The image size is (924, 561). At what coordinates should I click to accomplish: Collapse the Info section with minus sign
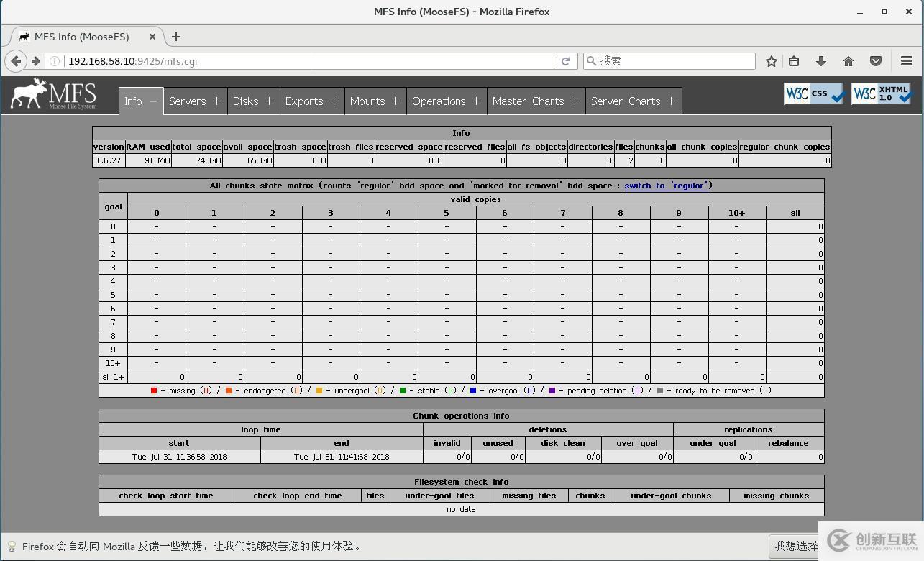152,101
